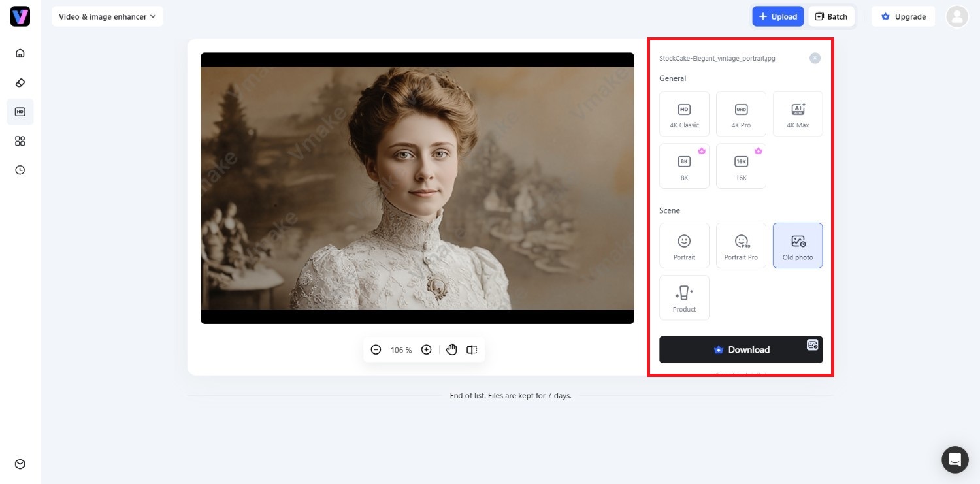Open the all tools grid icon
Screen dimensions: 980x484
coord(20,141)
